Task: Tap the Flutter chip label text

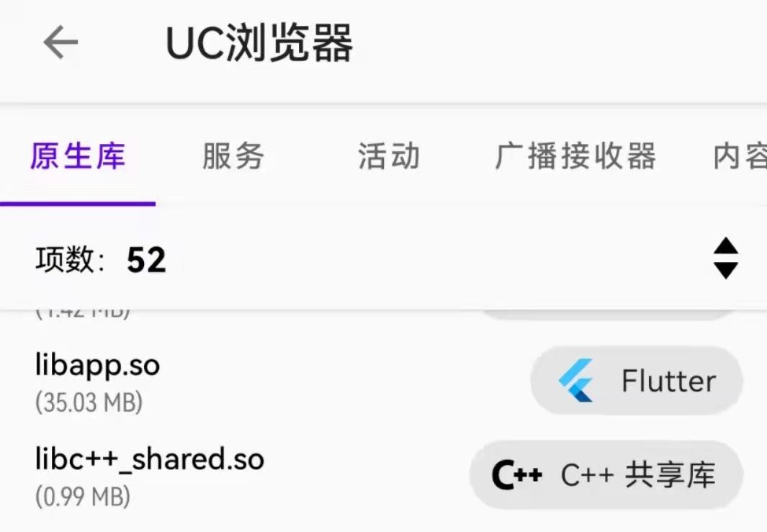Action: coord(668,381)
